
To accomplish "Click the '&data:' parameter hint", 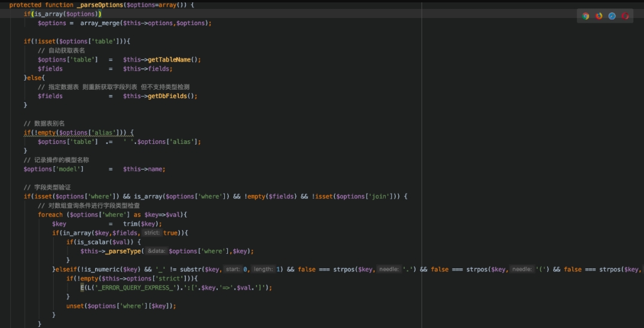I will pyautogui.click(x=157, y=252).
